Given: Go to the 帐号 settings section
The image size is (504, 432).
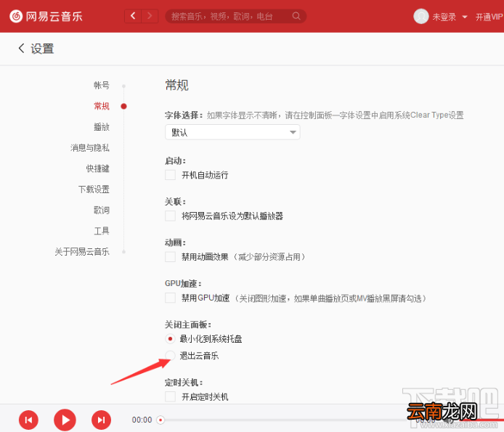Looking at the screenshot, I should [102, 85].
